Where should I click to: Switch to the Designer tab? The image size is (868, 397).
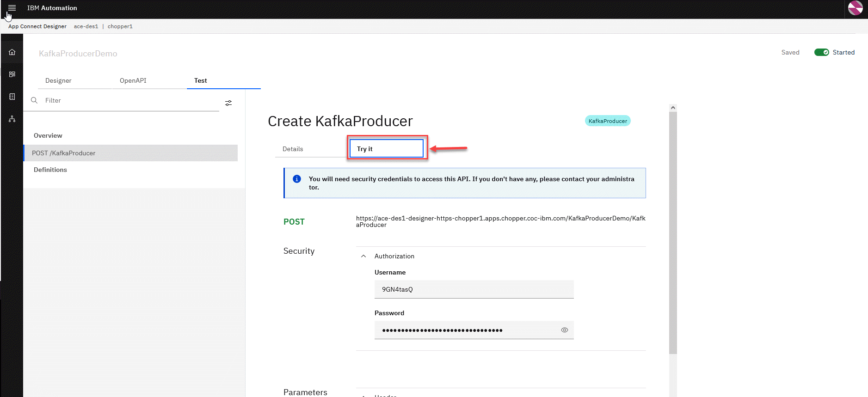tap(58, 80)
